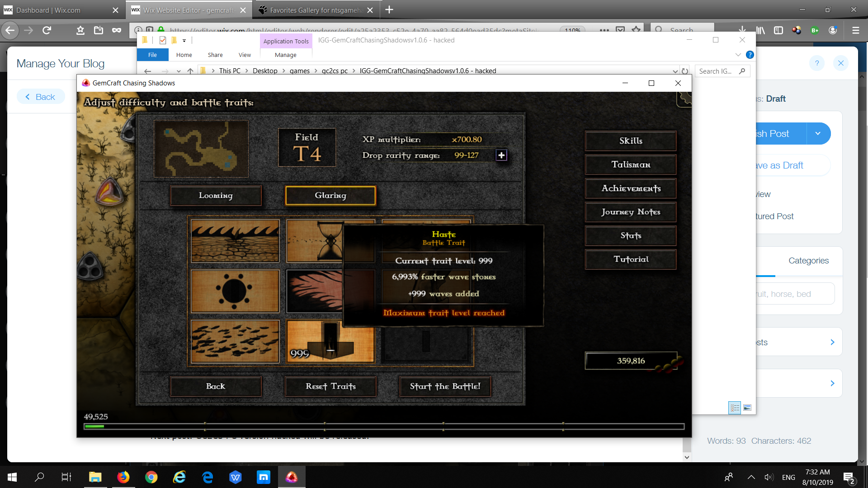Open the Achievements panel

click(x=631, y=188)
